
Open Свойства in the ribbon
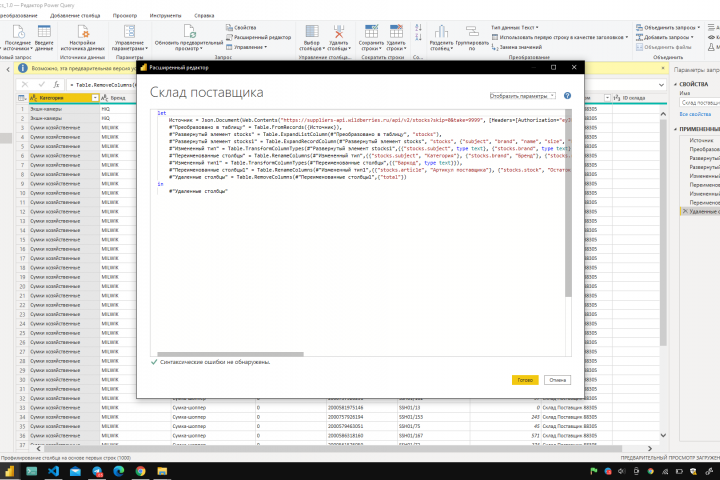[241, 28]
